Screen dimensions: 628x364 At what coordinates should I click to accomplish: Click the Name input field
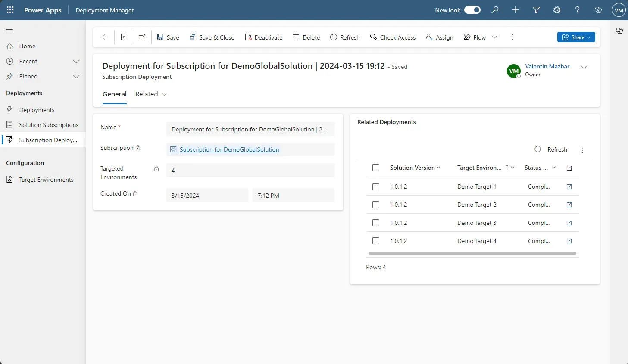click(x=250, y=129)
